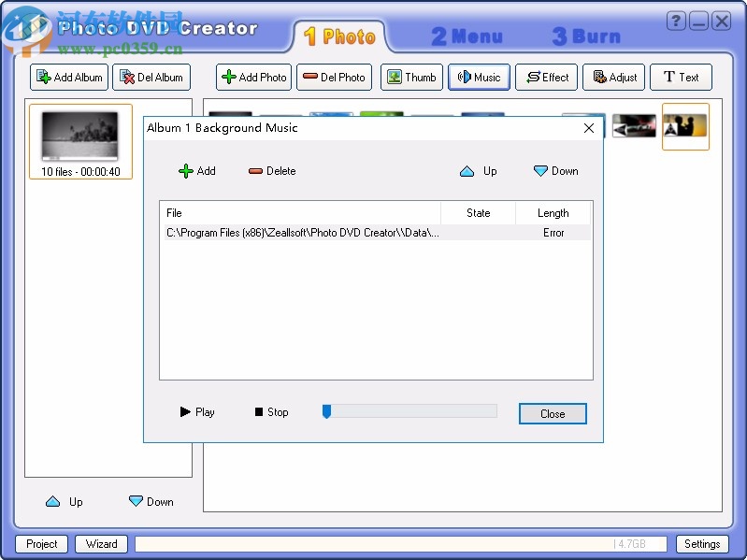
Task: Click the Del Album button
Action: pyautogui.click(x=151, y=78)
